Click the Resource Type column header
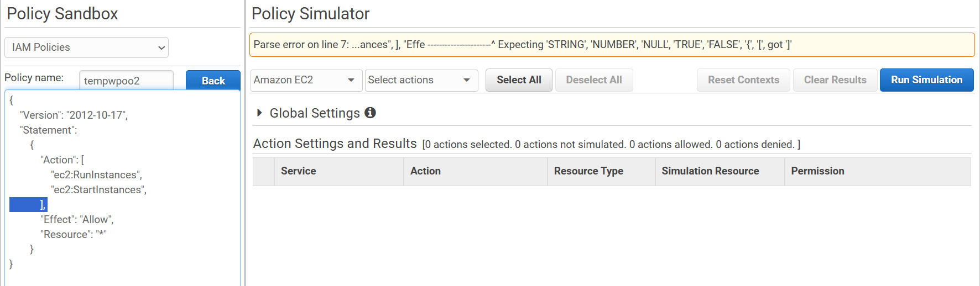The width and height of the screenshot is (980, 286). click(588, 171)
